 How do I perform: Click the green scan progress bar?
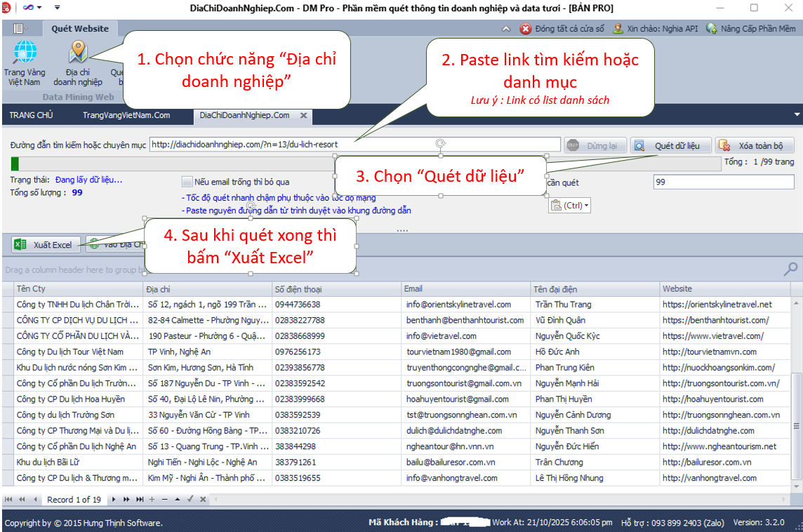click(x=15, y=164)
